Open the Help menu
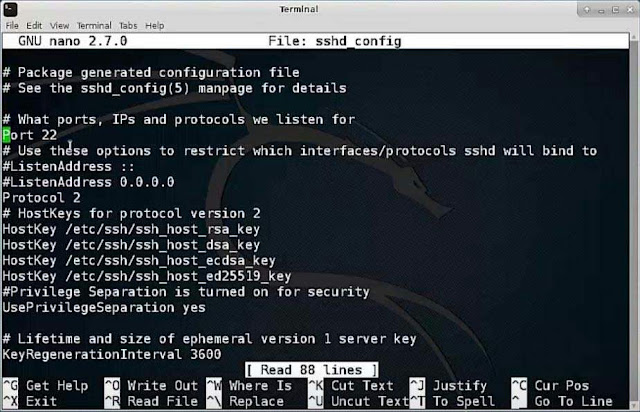640x412 pixels. [154, 25]
